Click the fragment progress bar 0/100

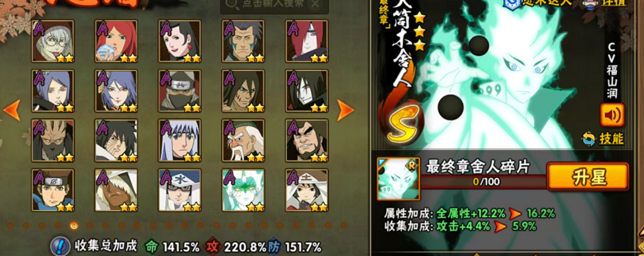483,181
